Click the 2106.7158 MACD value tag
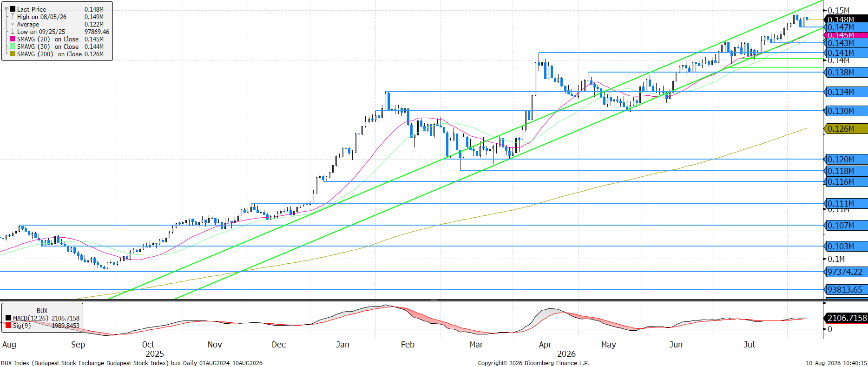Viewport: 868px width, 367px height. click(x=846, y=318)
